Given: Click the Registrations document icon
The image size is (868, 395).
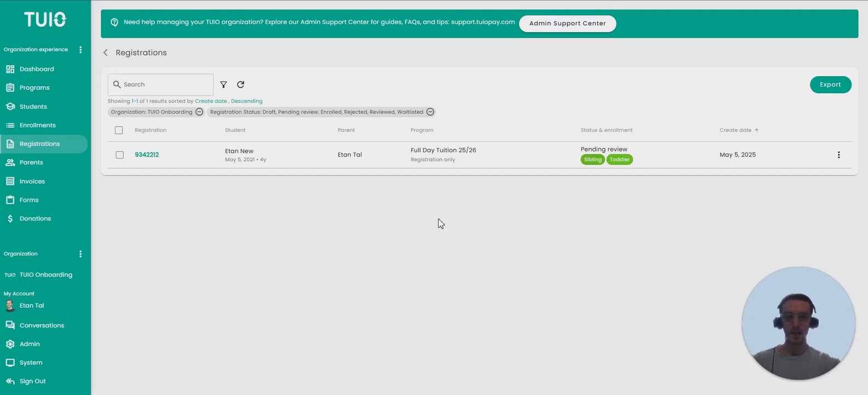Looking at the screenshot, I should pyautogui.click(x=10, y=144).
